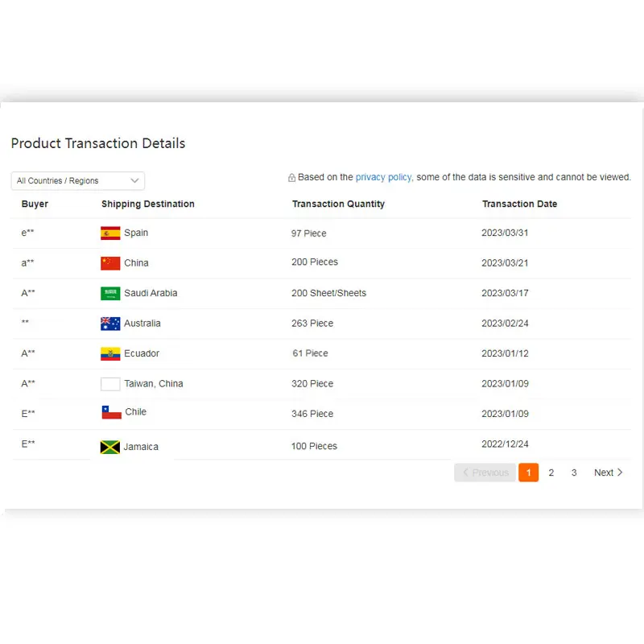Click the '97 Piece' quantity cell

[309, 233]
